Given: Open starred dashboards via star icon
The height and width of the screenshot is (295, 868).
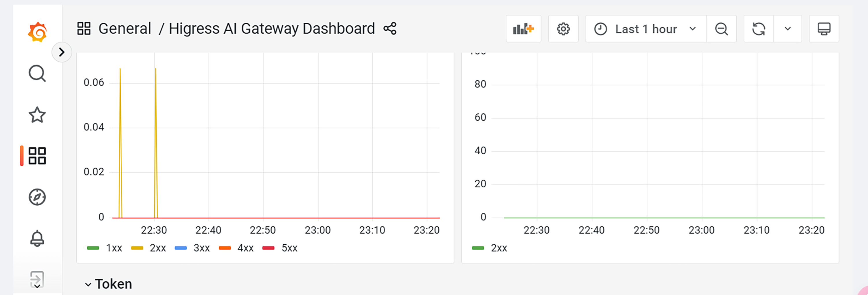Looking at the screenshot, I should (x=37, y=115).
